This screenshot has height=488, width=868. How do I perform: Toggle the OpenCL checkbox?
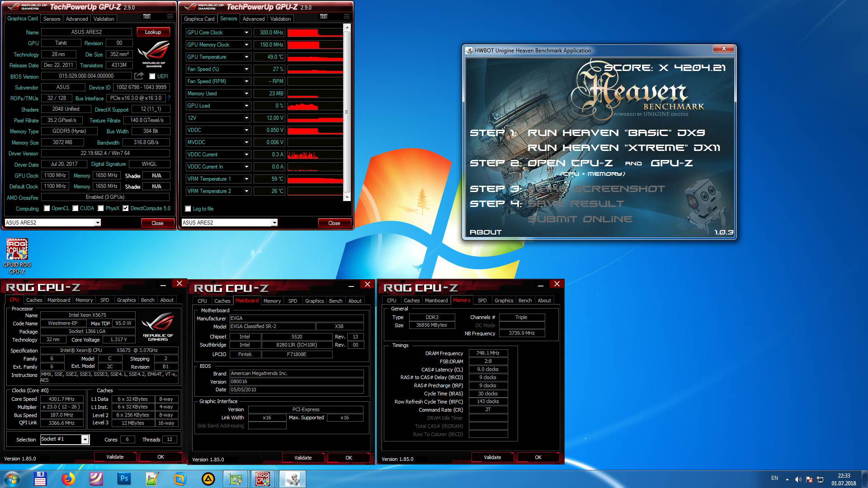(x=47, y=208)
